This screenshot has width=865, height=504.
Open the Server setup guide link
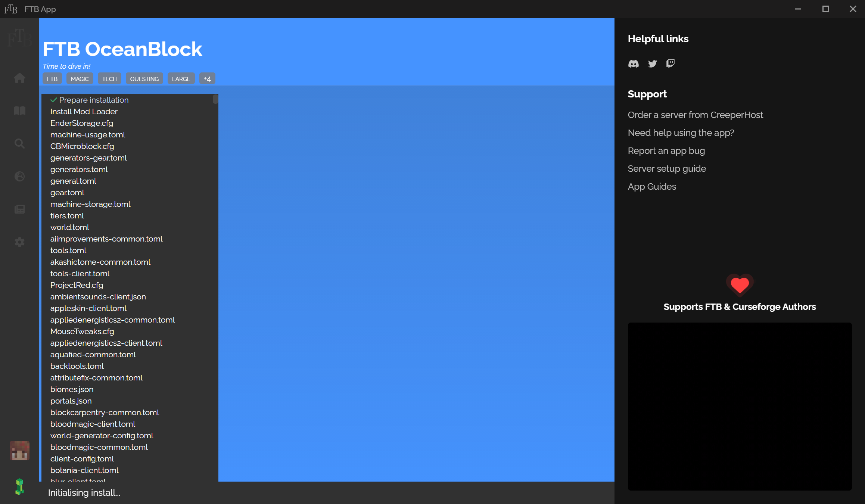pos(667,168)
